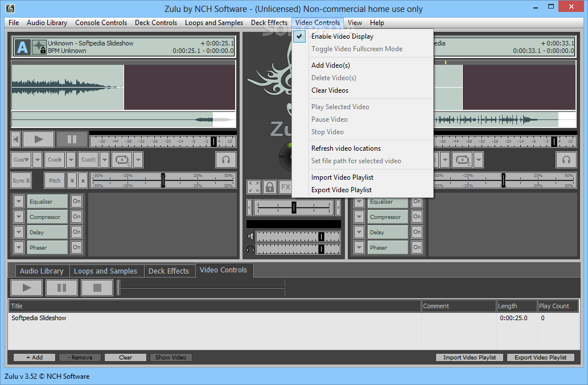
Task: Click Deck A waveform lock icon
Action: (x=39, y=47)
